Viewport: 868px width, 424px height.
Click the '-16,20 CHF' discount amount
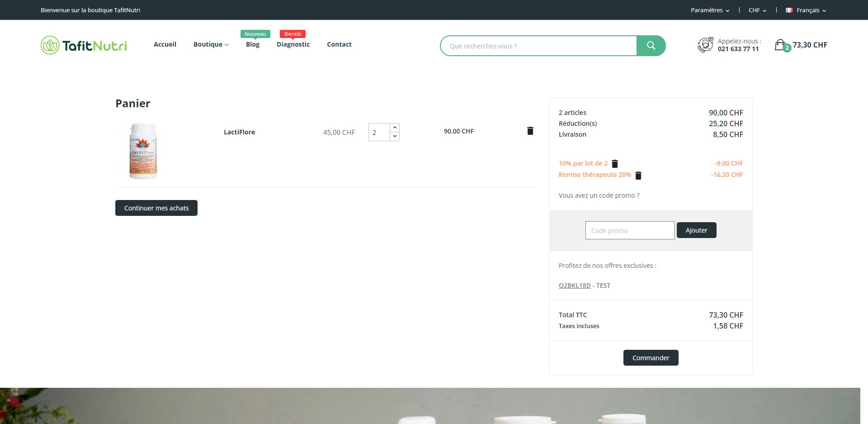pyautogui.click(x=727, y=175)
